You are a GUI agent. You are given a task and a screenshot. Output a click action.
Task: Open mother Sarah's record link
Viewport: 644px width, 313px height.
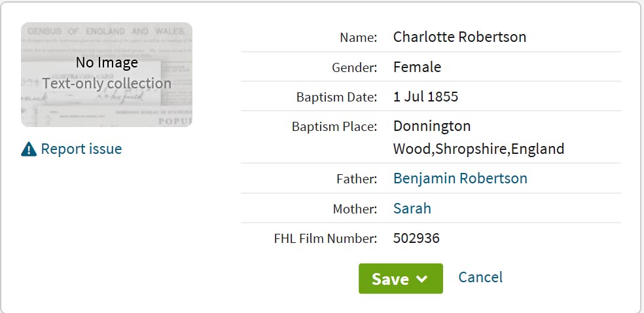click(x=412, y=208)
